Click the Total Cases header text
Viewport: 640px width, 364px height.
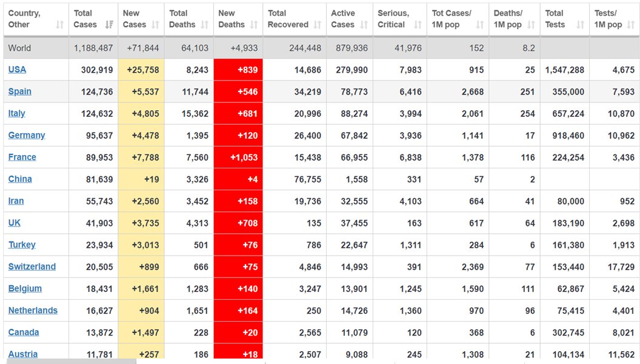pos(85,19)
